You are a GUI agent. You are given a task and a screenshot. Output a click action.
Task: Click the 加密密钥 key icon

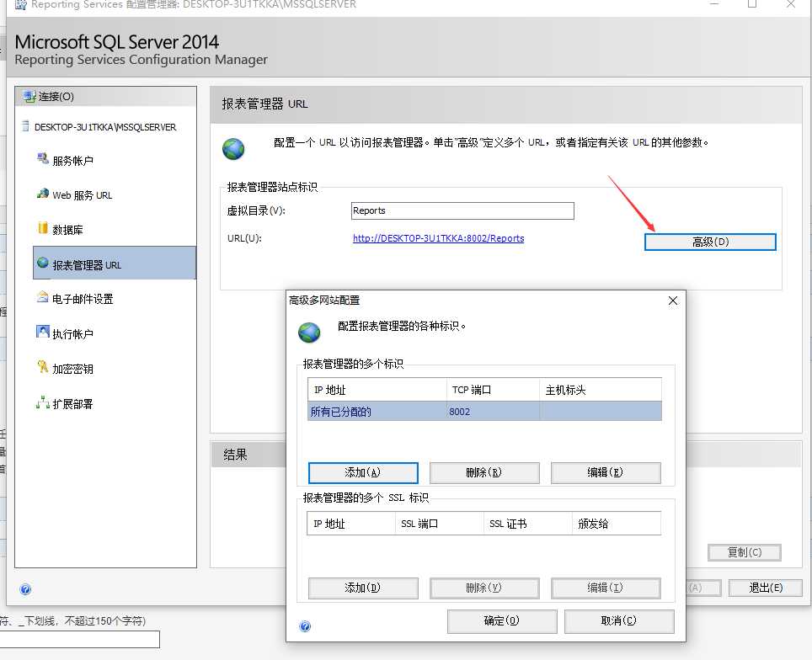[42, 367]
